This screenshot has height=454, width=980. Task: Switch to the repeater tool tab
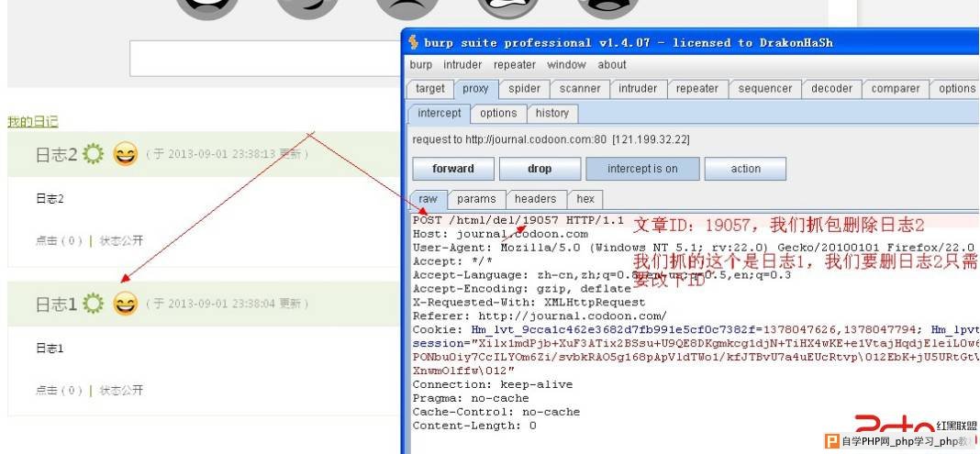coord(696,89)
